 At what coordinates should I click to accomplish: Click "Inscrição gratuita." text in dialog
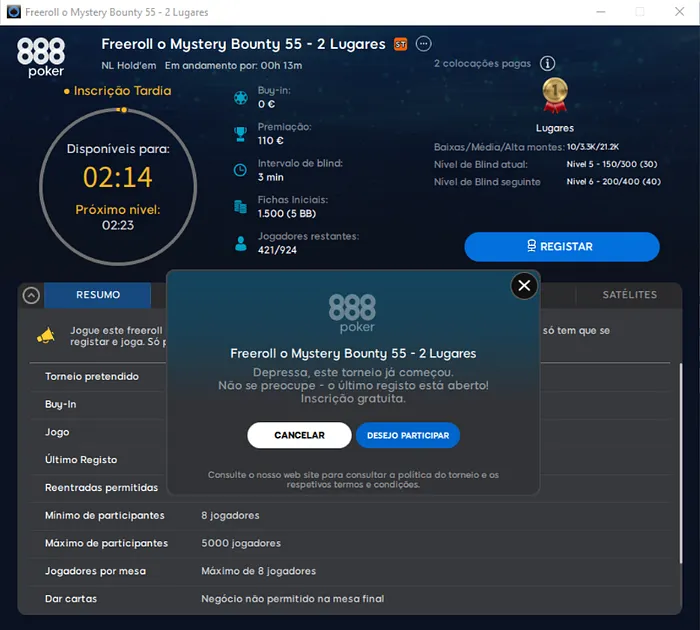coord(353,398)
